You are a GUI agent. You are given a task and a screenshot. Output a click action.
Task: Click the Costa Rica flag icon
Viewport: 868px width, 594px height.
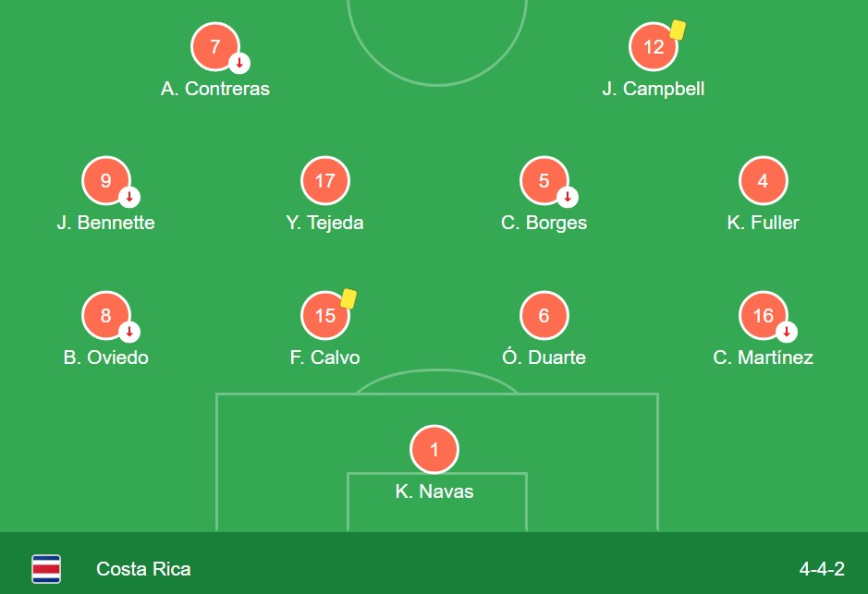(46, 568)
